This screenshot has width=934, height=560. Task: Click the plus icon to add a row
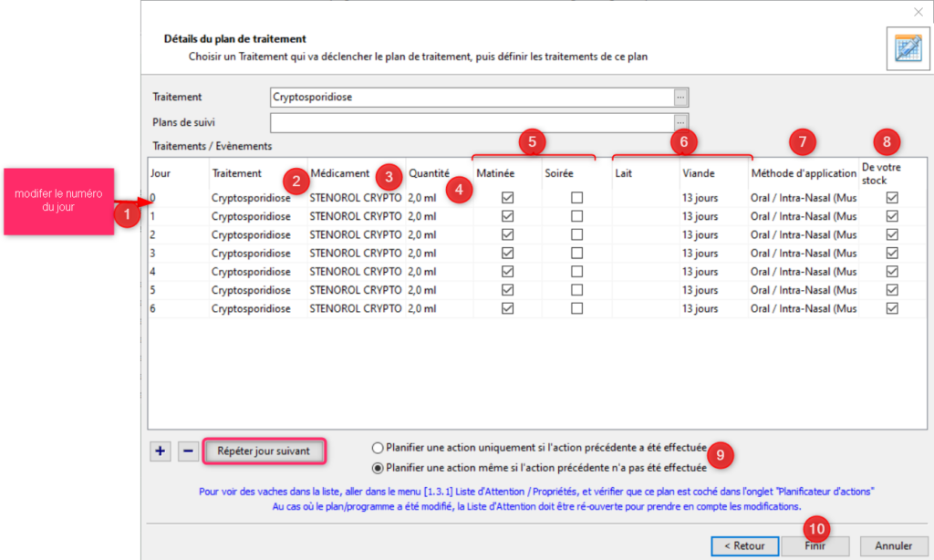[x=161, y=451]
